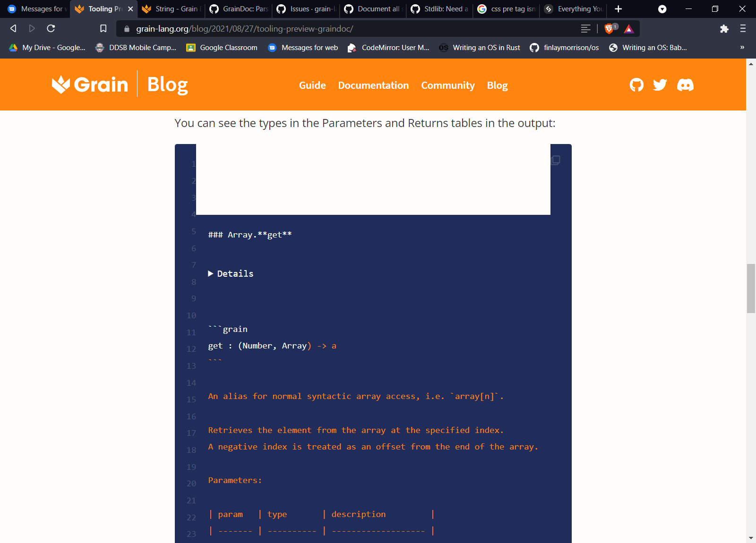Switch to css pre tag Google tab
Image resolution: width=756 pixels, height=543 pixels.
(x=507, y=9)
